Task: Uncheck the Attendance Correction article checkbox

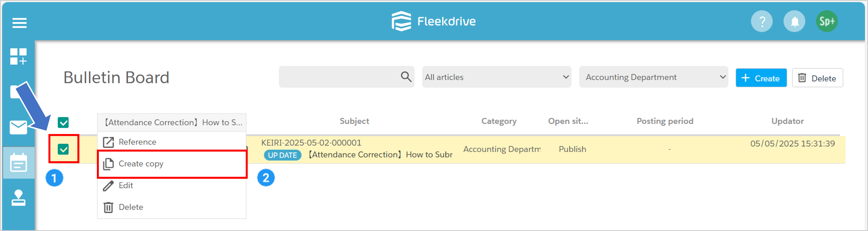Action: [63, 149]
